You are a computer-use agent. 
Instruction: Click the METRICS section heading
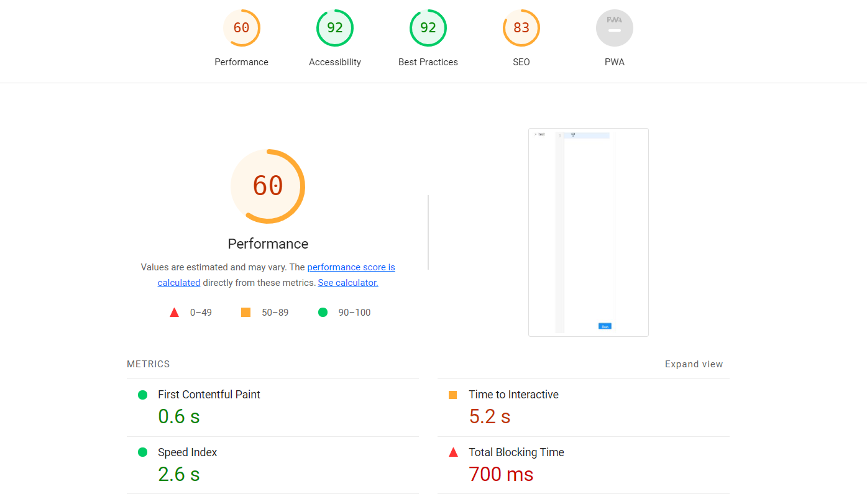coord(149,364)
